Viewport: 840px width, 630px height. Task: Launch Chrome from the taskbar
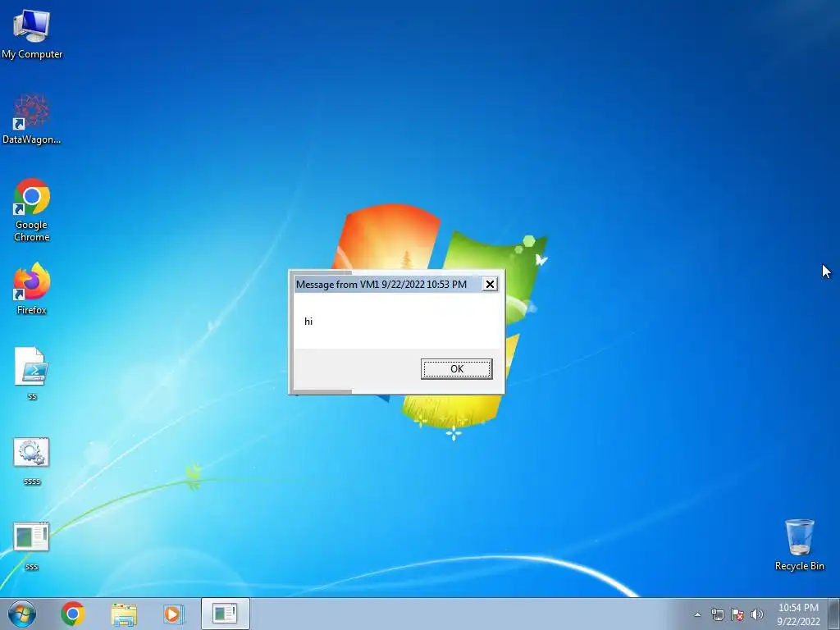click(x=73, y=614)
